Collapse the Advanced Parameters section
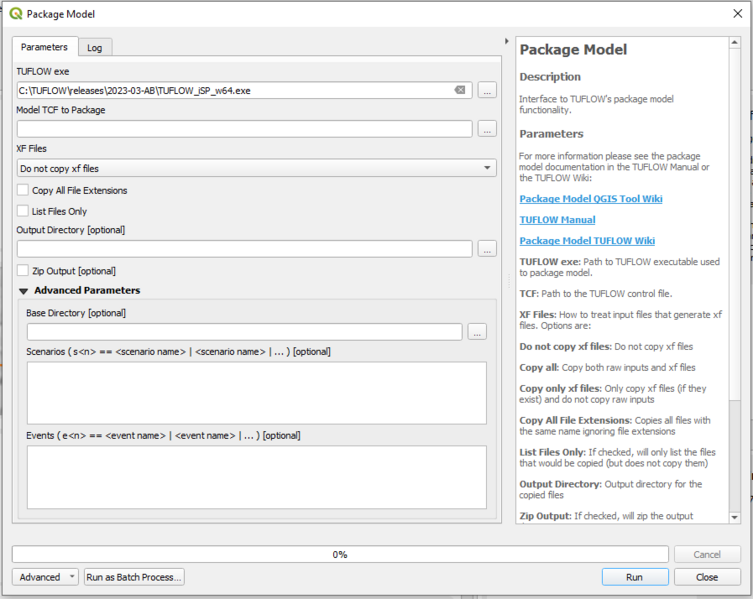753x599 pixels. point(24,291)
